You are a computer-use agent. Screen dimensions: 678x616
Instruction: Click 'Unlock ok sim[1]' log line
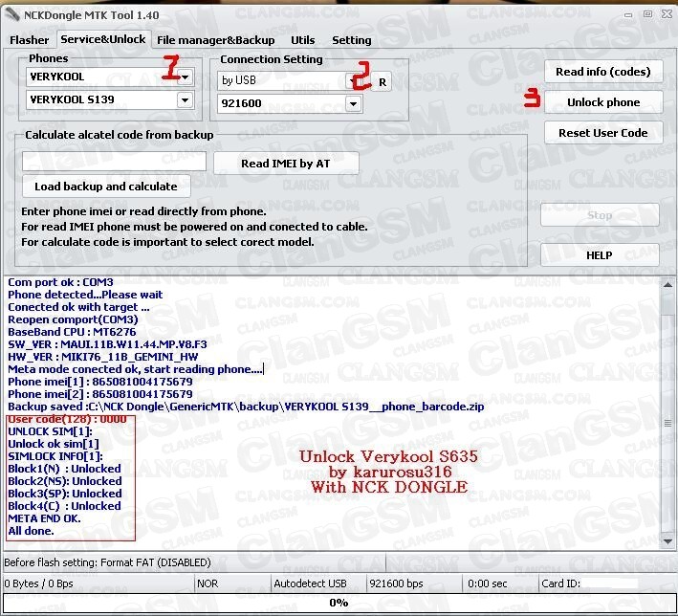tap(54, 444)
